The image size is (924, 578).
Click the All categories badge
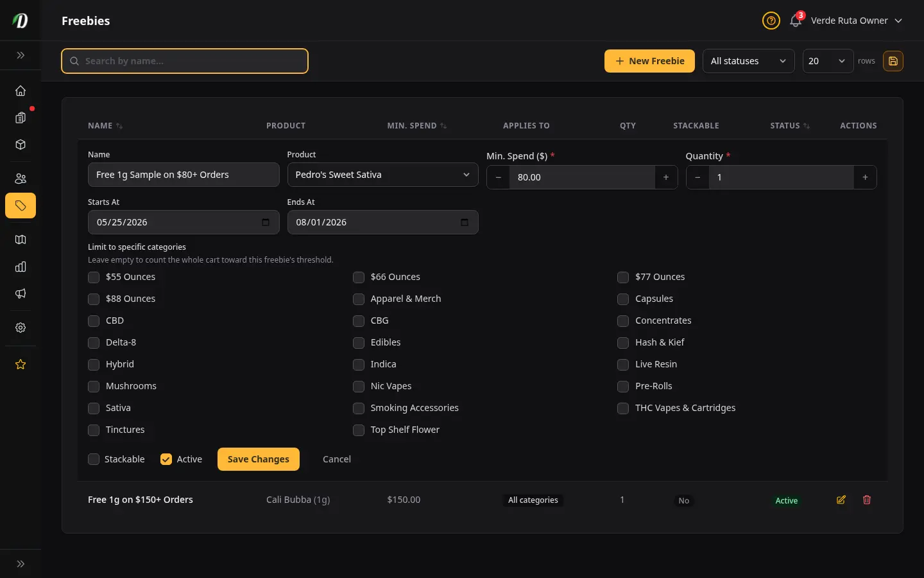pyautogui.click(x=533, y=500)
